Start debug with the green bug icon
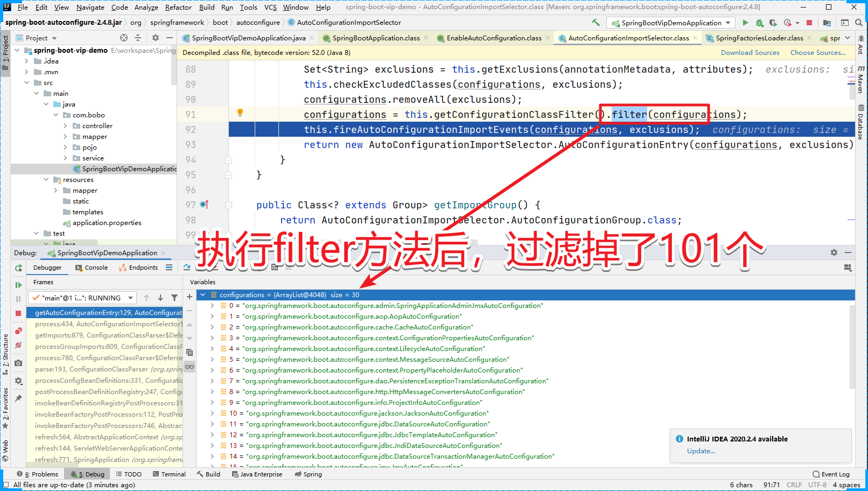 [759, 23]
